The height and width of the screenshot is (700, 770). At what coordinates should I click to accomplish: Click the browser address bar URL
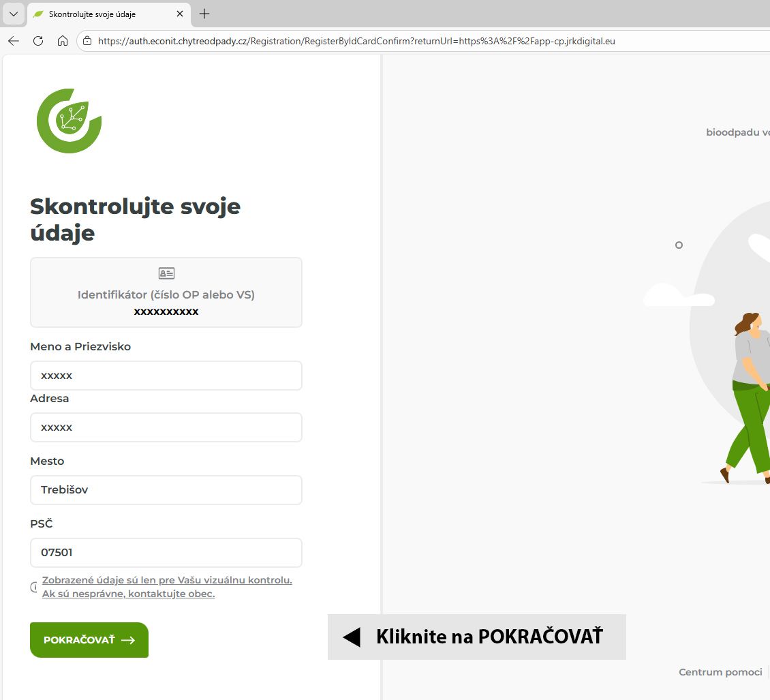(x=356, y=42)
